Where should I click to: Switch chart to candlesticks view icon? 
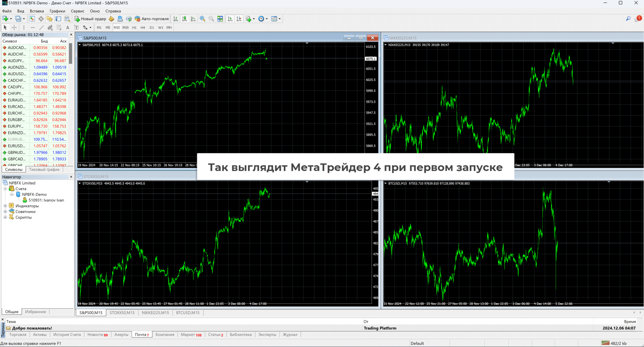click(x=185, y=19)
